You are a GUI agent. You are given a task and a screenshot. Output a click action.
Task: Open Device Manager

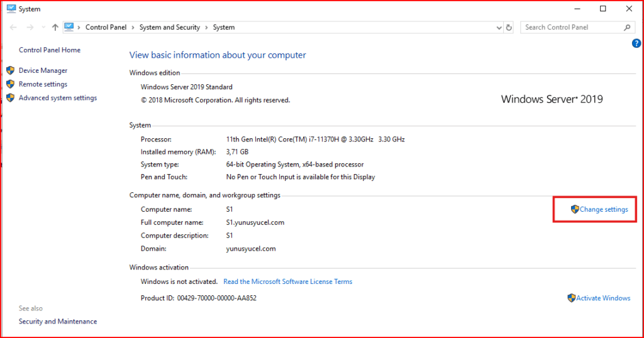43,71
